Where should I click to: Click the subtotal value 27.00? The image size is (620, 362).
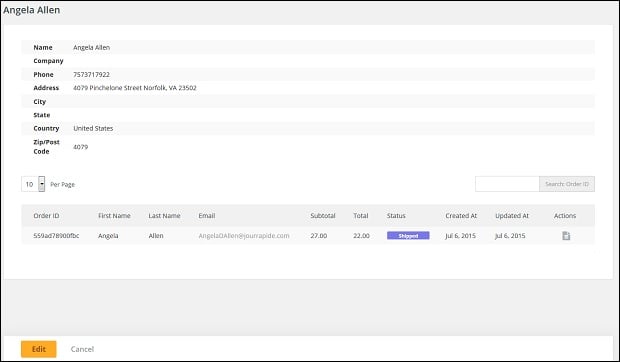click(319, 236)
